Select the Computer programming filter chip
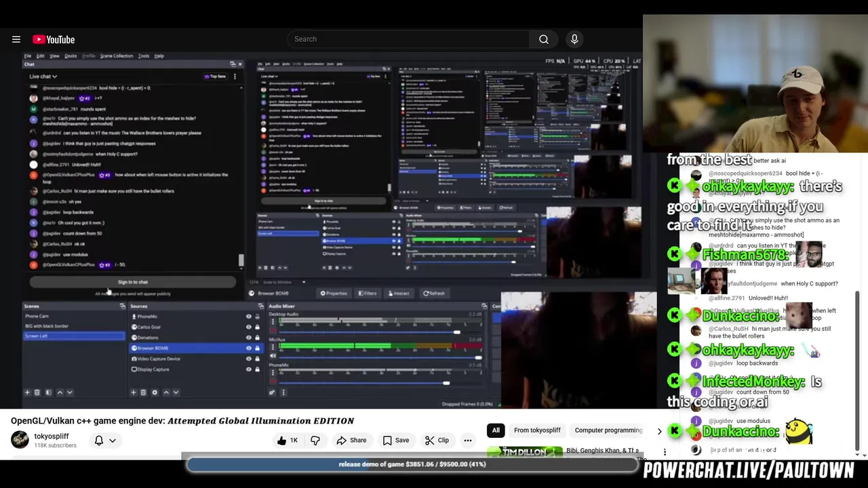This screenshot has width=868, height=488. tap(608, 430)
